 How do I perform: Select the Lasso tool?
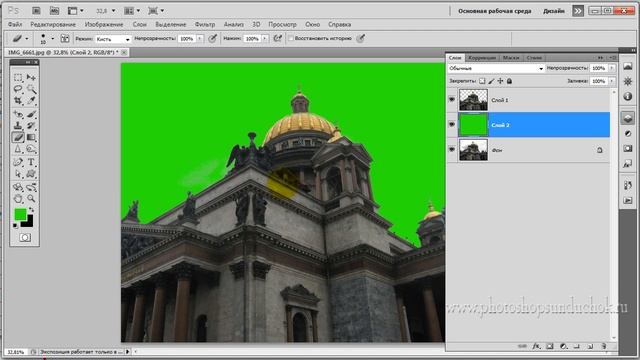pyautogui.click(x=18, y=89)
